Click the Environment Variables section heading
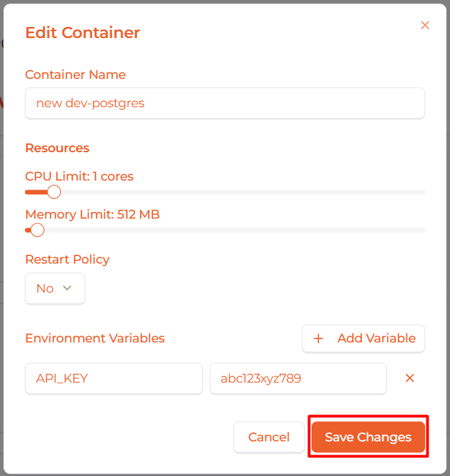450x476 pixels. click(x=95, y=338)
